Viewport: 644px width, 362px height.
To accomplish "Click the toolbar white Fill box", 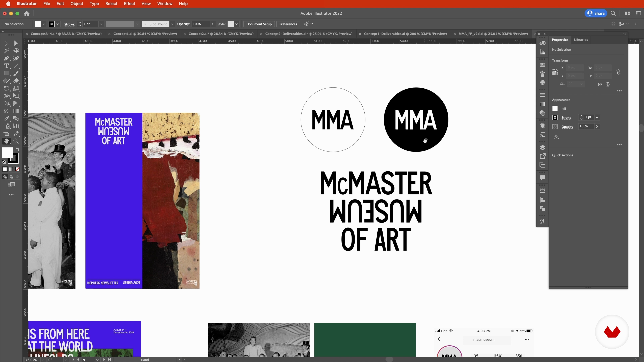I will click(x=7, y=153).
